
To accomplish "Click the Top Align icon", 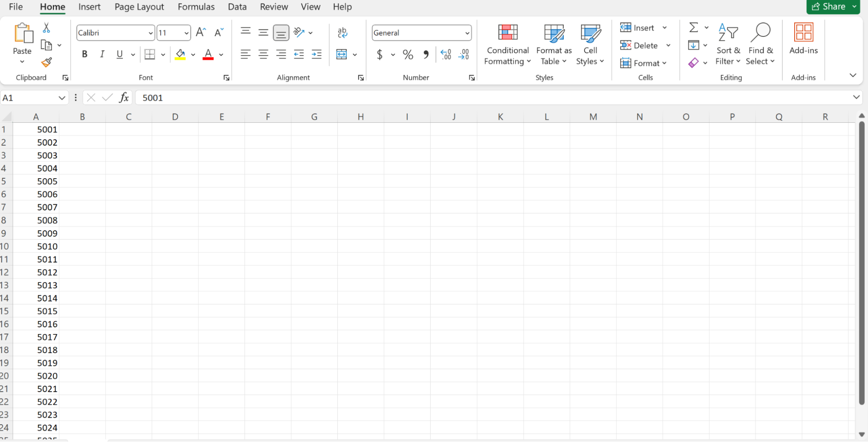I will point(246,32).
